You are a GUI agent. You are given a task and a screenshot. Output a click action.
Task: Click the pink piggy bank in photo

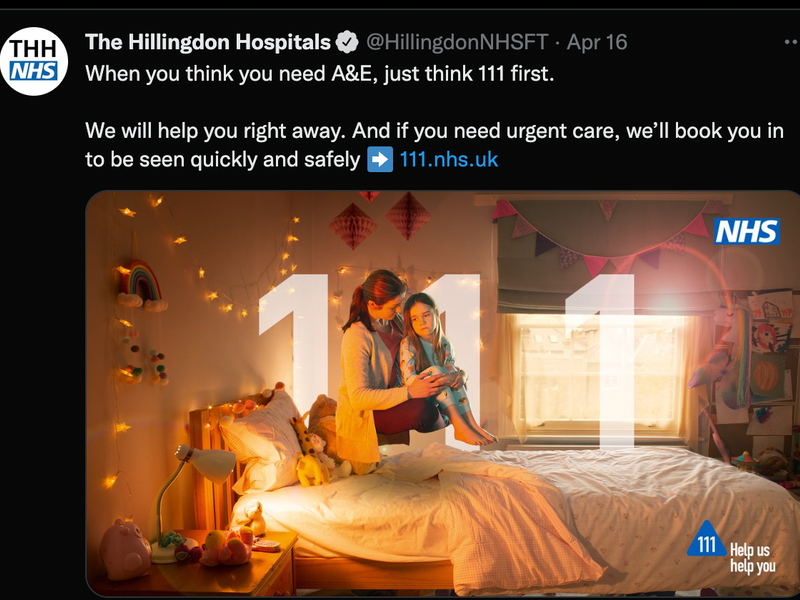click(x=125, y=550)
